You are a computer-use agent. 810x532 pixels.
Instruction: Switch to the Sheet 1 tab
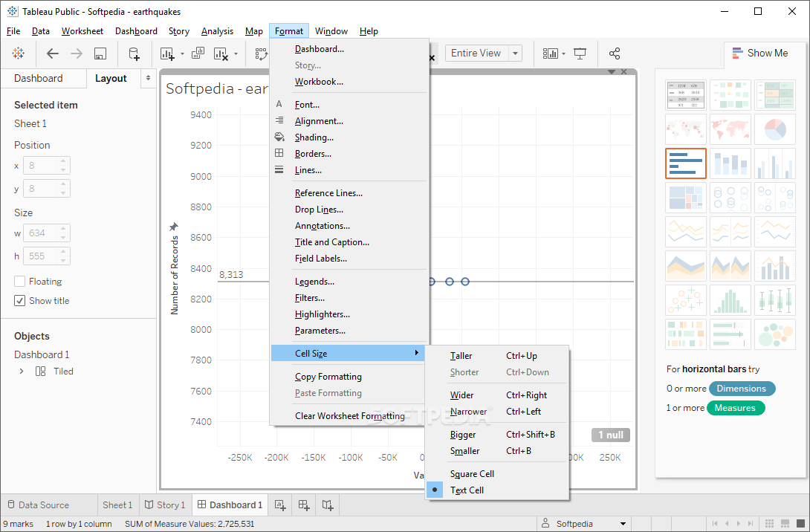pyautogui.click(x=117, y=505)
